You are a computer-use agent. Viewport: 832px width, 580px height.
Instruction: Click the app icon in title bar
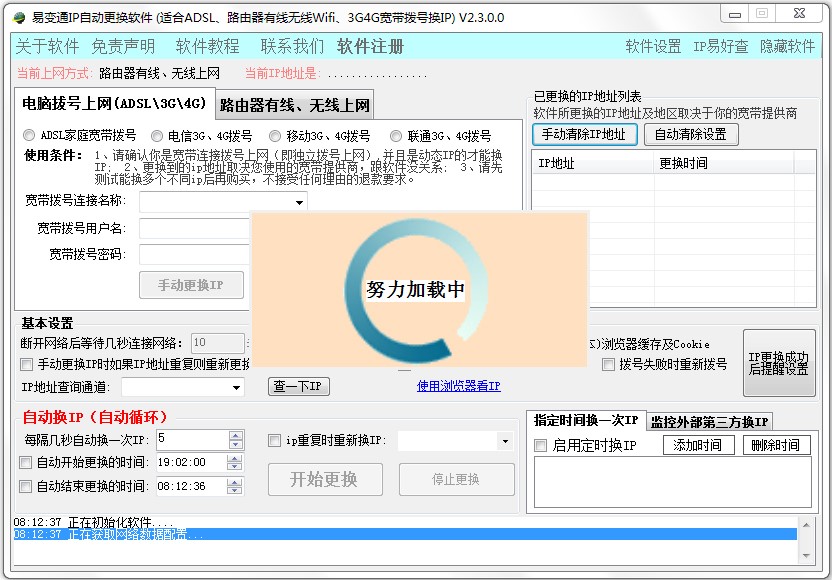[18, 17]
